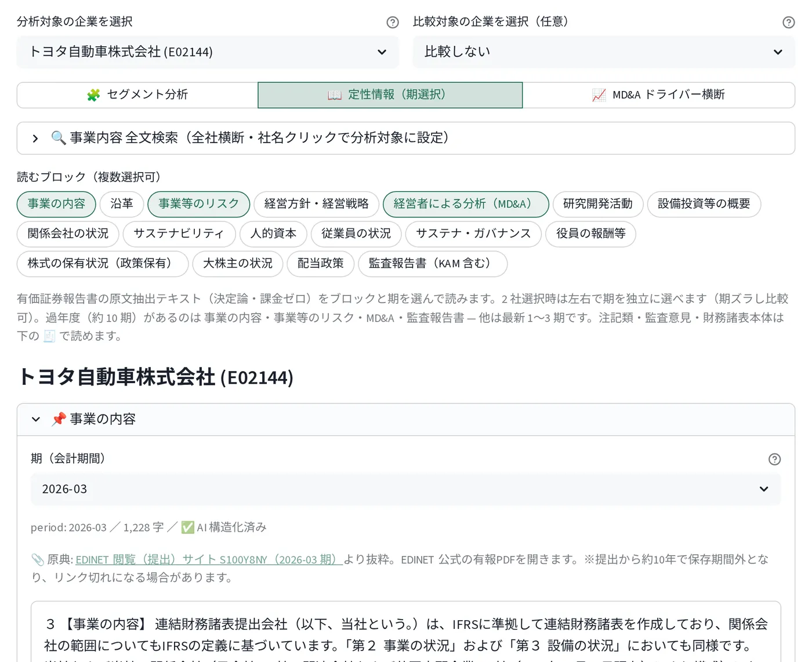Select the 従業員の状況 chip

tap(356, 234)
